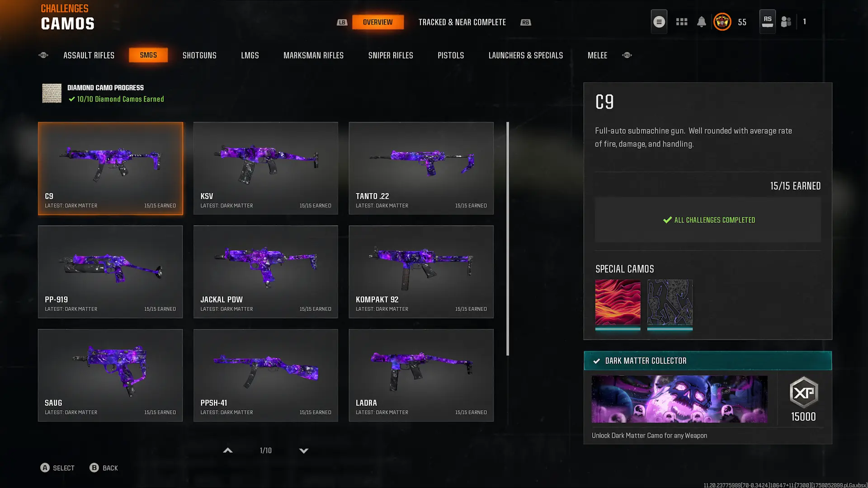Click the Dark Matter Collector checkmark
This screenshot has height=488, width=868.
pyautogui.click(x=596, y=361)
